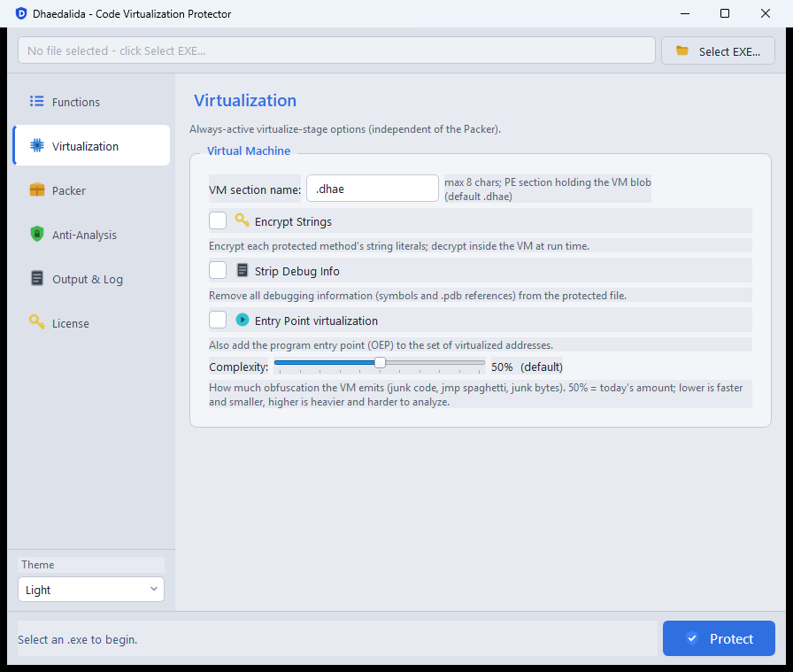Click the 'Theme' label
This screenshot has height=672, width=793.
[37, 565]
